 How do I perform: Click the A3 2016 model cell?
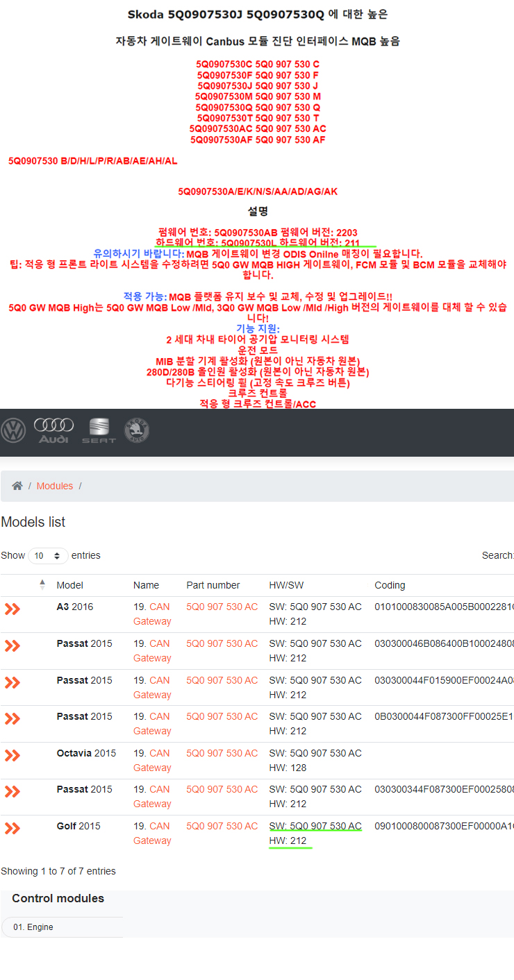[74, 607]
